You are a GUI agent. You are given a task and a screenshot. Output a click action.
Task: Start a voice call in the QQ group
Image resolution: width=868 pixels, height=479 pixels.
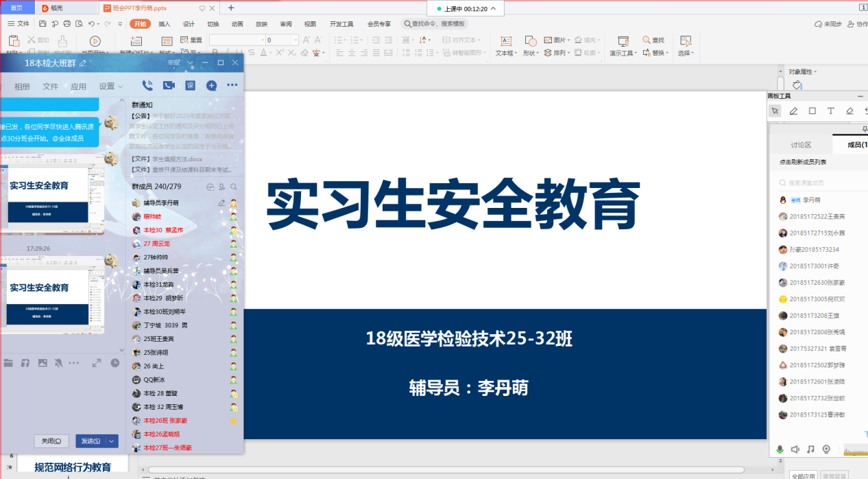click(147, 86)
